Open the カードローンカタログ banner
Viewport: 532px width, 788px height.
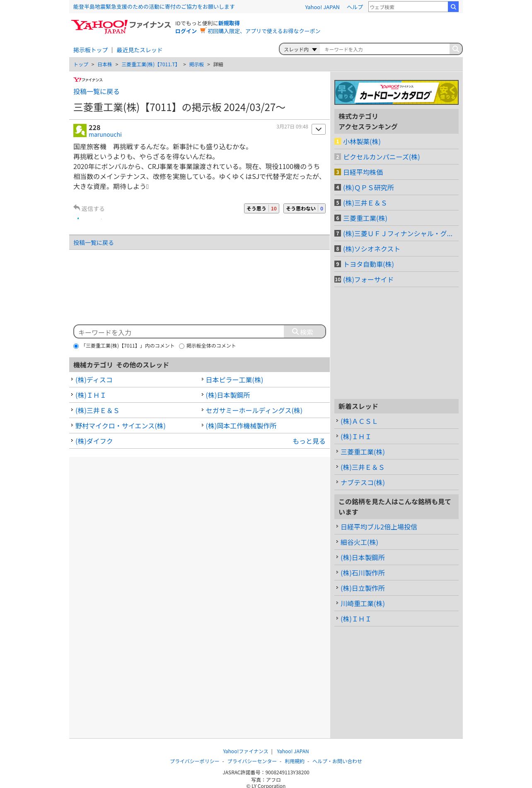397,92
